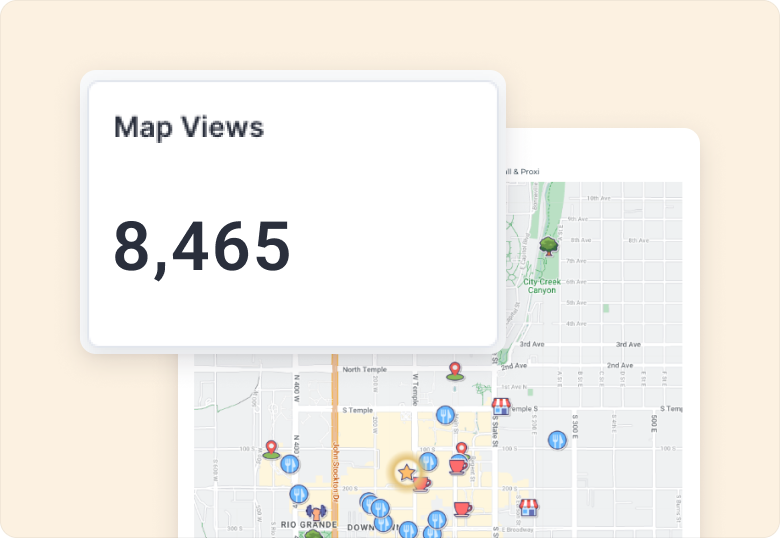This screenshot has height=538, width=780.
Task: Click the RIO GRANDE neighborhood label
Action: (x=309, y=525)
